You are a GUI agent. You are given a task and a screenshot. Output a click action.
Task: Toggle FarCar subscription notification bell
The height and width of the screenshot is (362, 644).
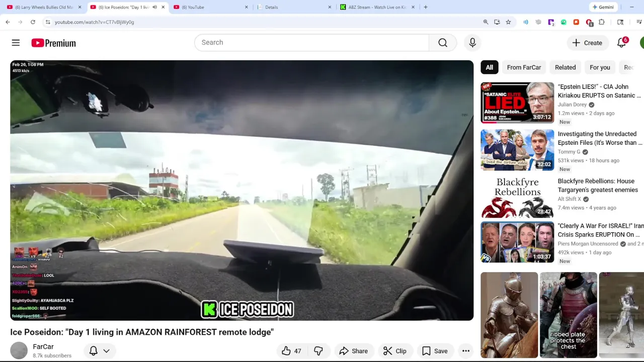tap(94, 351)
